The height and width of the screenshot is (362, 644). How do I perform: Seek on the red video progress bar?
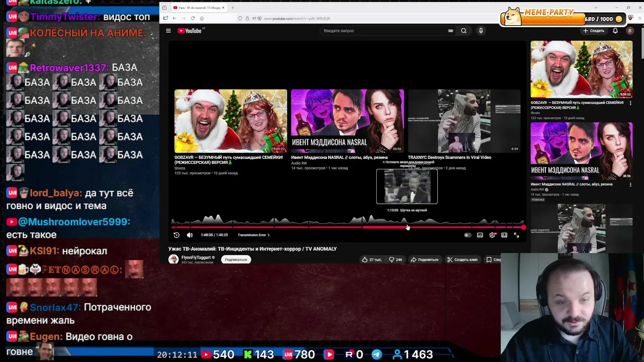[x=348, y=227]
